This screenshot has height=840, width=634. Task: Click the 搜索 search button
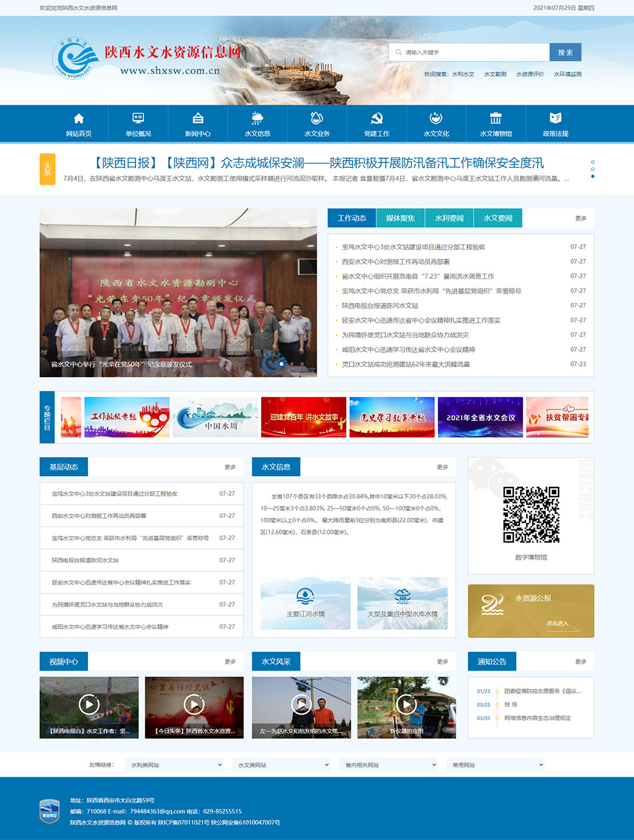tap(565, 53)
